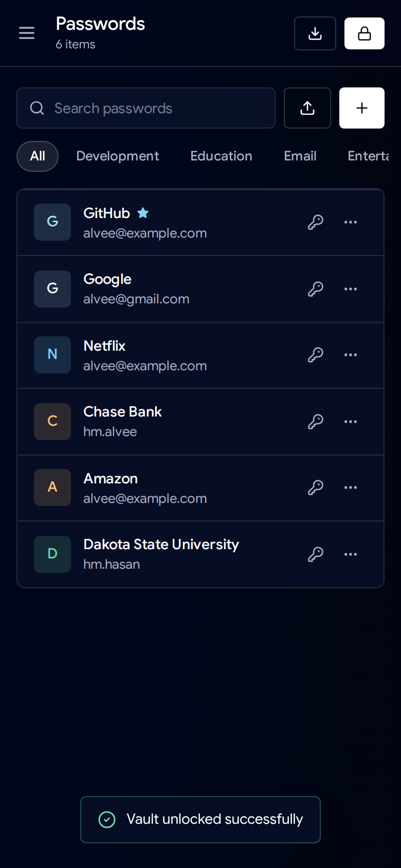Copy the GitHub password using the key icon
Screen dimensions: 401x868
point(316,222)
